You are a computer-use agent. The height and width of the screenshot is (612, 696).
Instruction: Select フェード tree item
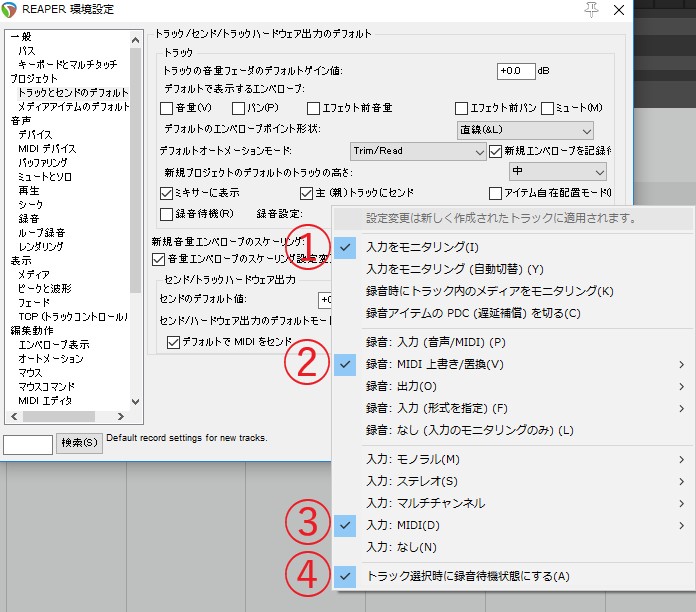click(34, 303)
